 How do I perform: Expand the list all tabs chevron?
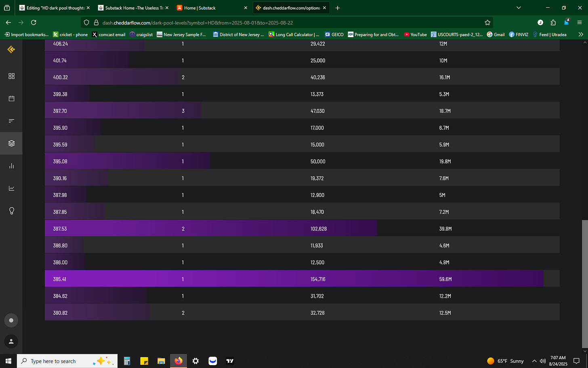(x=519, y=8)
